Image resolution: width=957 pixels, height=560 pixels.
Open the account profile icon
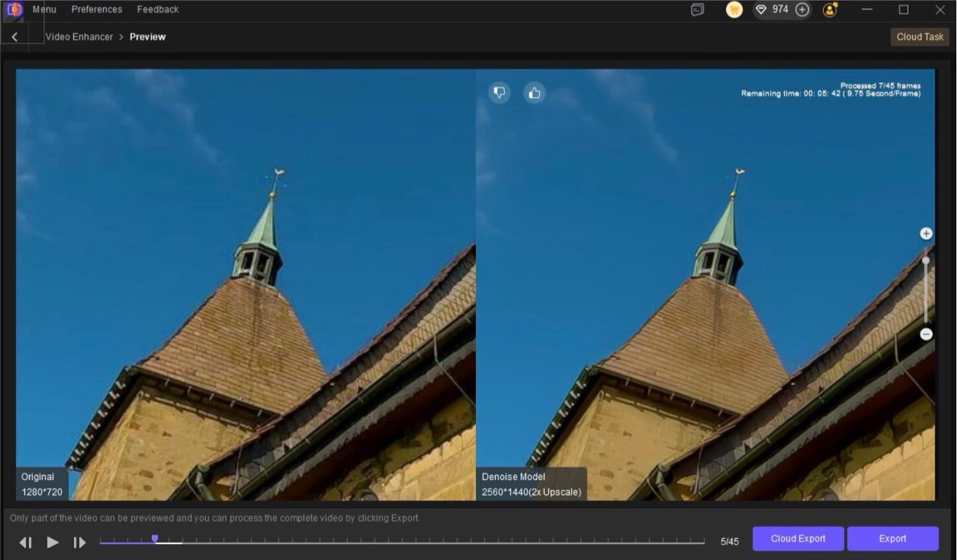[x=829, y=9]
